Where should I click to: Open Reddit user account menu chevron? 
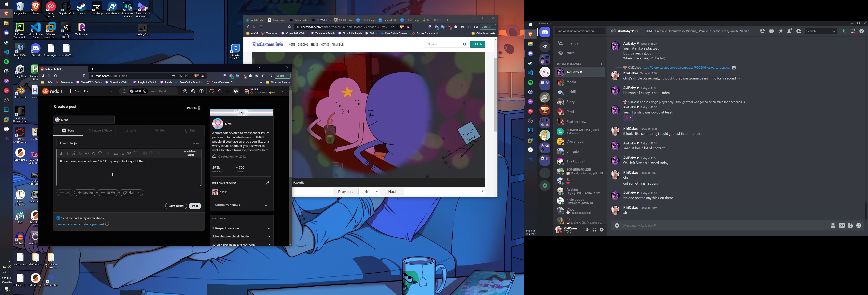pos(282,91)
